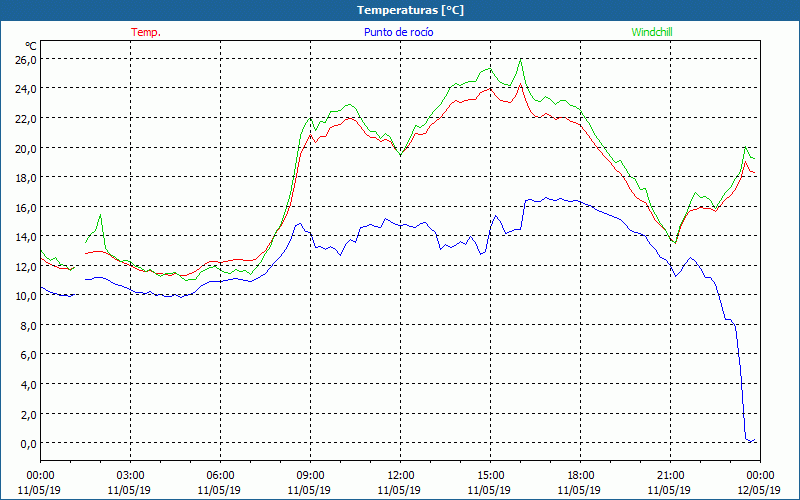Click the '10,0' y-axis value
The height and width of the screenshot is (500, 800).
(28, 295)
